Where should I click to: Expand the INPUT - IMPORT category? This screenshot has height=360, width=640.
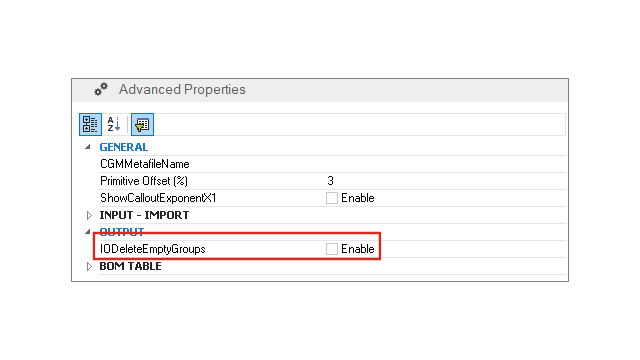89,215
